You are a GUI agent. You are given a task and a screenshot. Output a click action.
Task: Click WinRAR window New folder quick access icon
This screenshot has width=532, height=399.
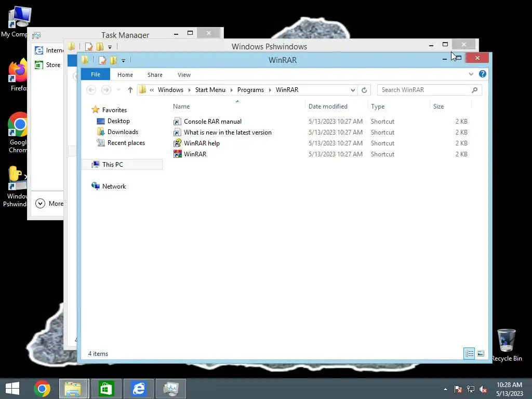click(x=113, y=60)
